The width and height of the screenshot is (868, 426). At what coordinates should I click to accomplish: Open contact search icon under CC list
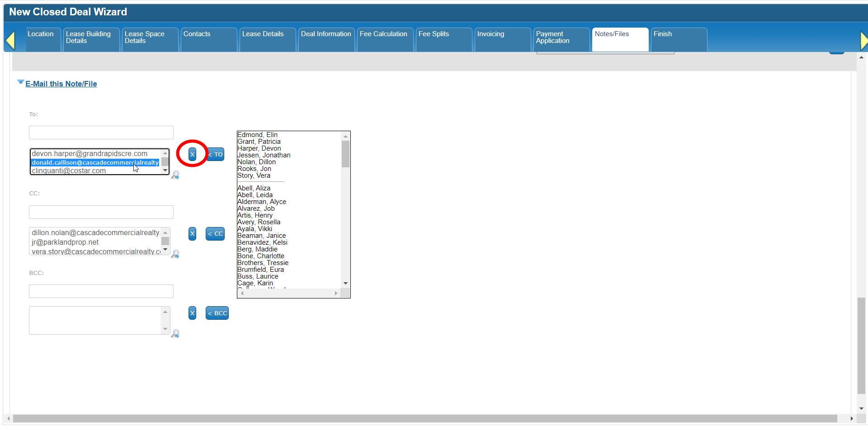(x=175, y=254)
